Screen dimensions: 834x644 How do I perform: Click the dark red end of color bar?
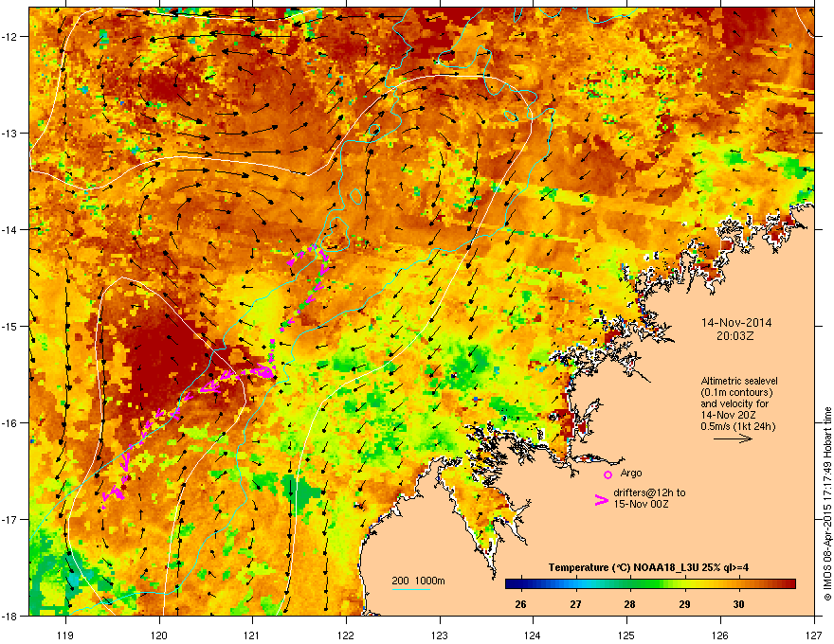click(789, 584)
